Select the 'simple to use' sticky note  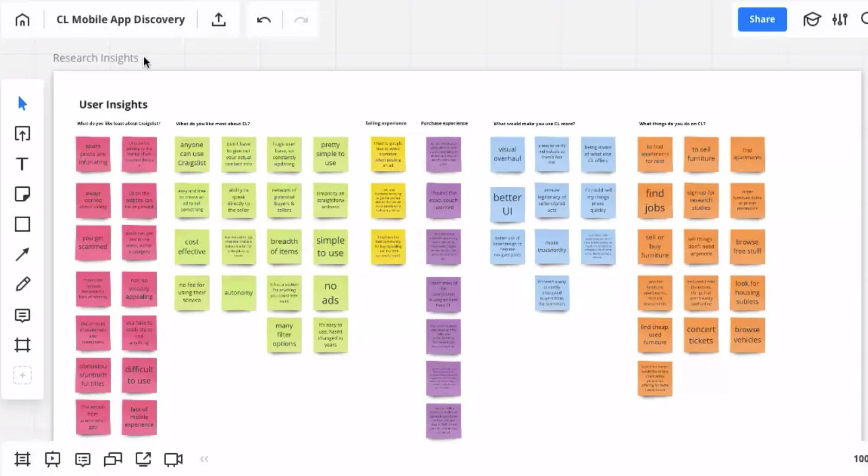(x=330, y=246)
